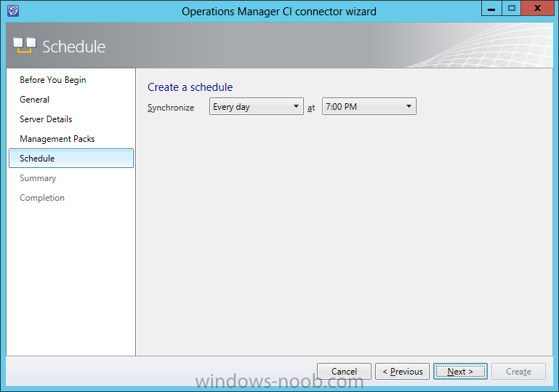Open the Synchronize frequency dropdown
559x392 pixels.
(257, 106)
